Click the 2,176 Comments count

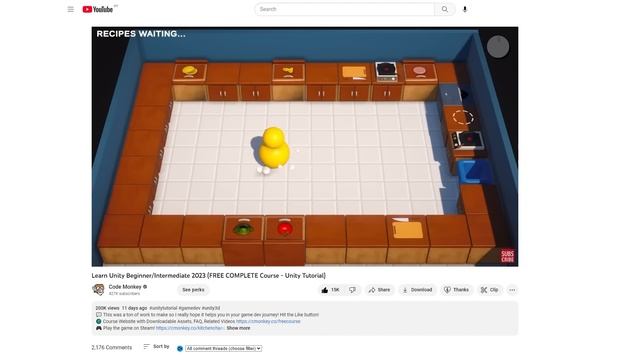pos(111,347)
